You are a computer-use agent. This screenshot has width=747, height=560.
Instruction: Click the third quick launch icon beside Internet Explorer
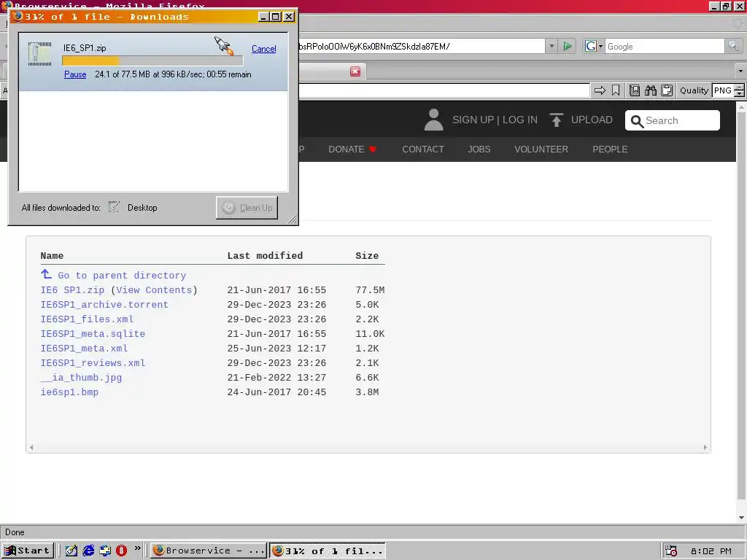tap(105, 551)
